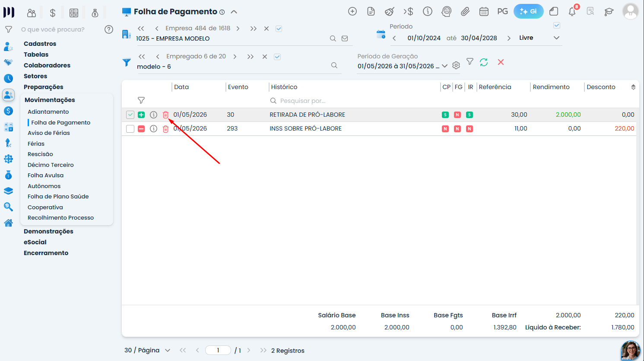Select Folha Avulsa in sidebar
Viewport: 644px width, 361px height.
(45, 175)
